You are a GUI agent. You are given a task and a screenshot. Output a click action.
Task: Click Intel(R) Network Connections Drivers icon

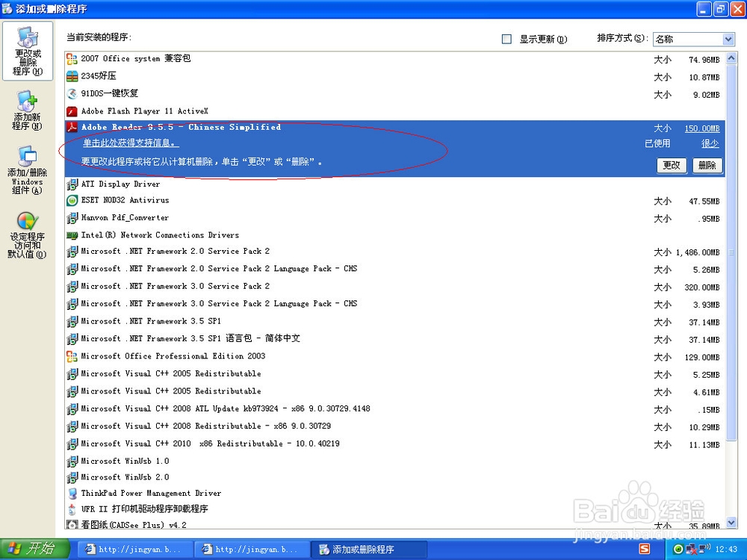72,235
